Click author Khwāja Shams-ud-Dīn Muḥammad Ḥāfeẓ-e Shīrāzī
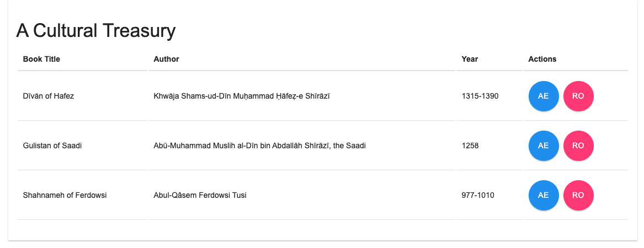 242,96
